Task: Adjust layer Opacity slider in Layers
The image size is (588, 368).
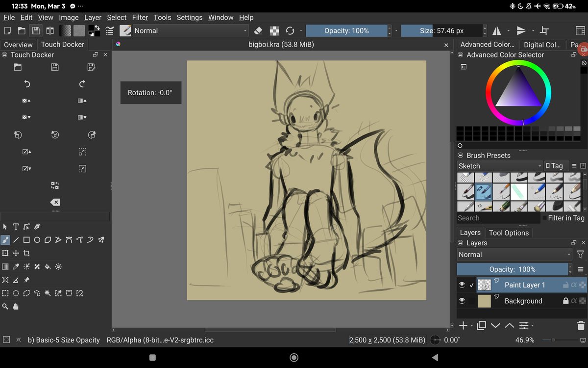Action: tap(513, 269)
